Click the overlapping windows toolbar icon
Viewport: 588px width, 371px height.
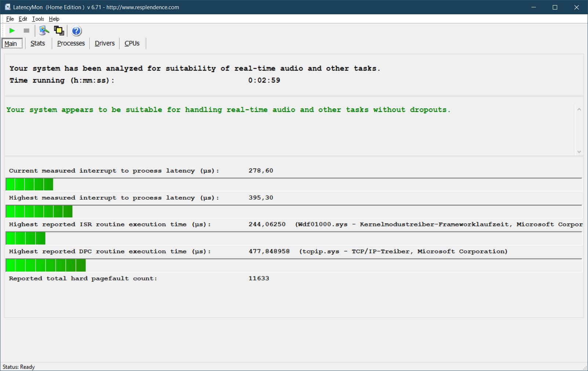point(59,31)
